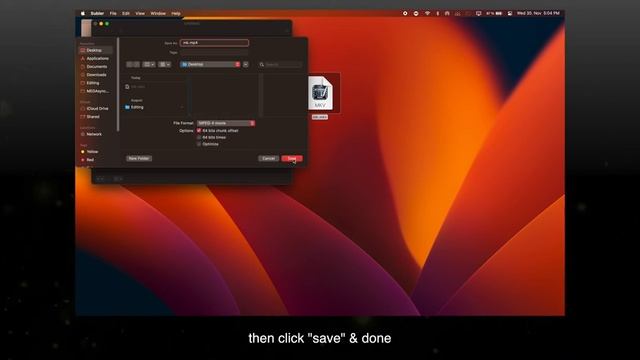640x360 pixels.
Task: Toggle the 64 bits chunk offset checkbox
Action: (x=199, y=131)
